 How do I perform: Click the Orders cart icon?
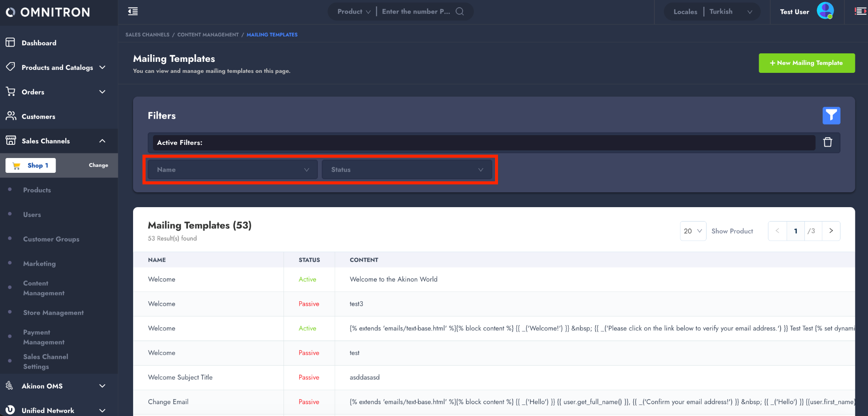(10, 92)
